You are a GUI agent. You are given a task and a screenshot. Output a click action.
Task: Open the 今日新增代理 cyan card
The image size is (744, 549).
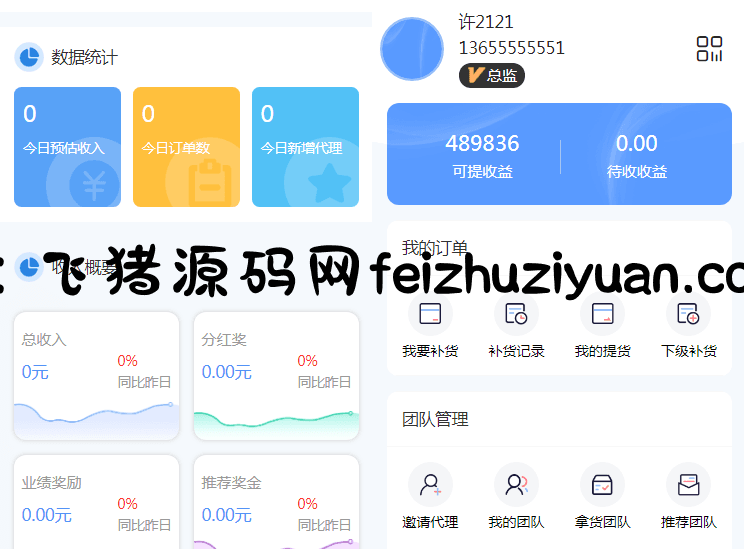[305, 147]
